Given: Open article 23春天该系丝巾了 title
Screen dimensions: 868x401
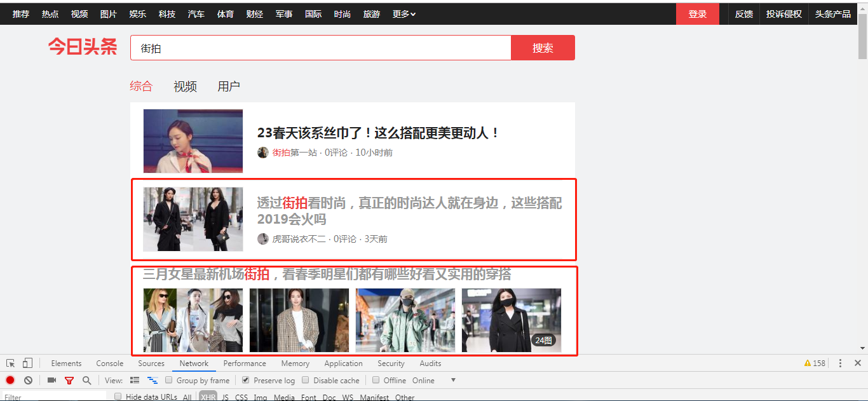Looking at the screenshot, I should pos(379,133).
